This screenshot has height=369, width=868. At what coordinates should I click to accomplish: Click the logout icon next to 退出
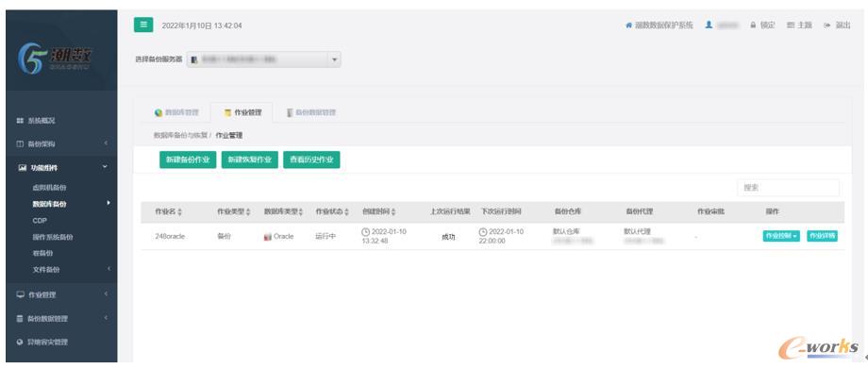coord(827,25)
